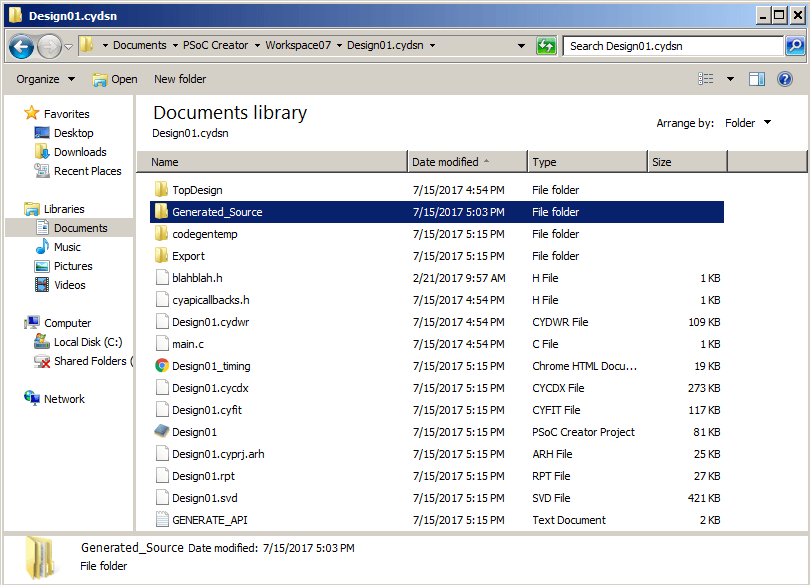Click the Generated_Source folder thumbnail in details pane
This screenshot has height=585, width=810.
39,557
